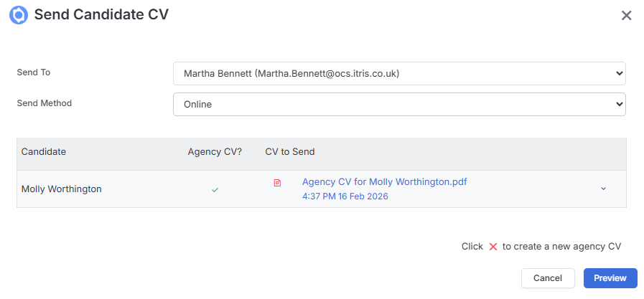
Task: Click the CV to Send column header
Action: (x=290, y=152)
